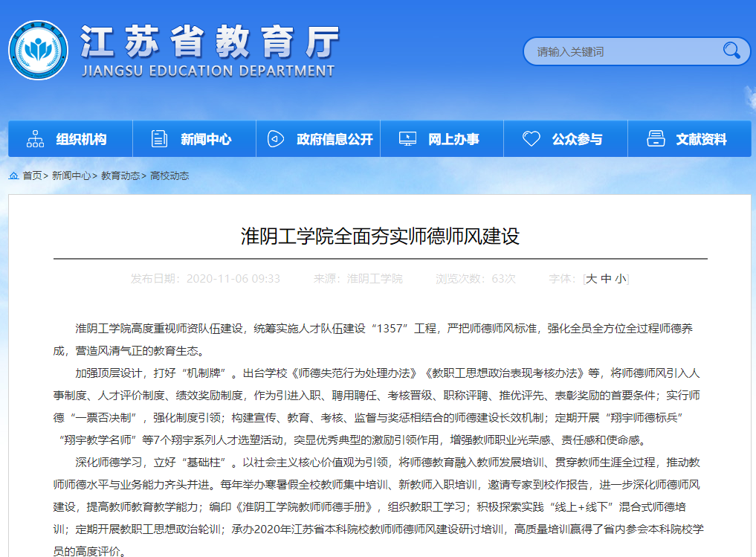Click the magnifying glass search icon
The width and height of the screenshot is (756, 557).
tap(731, 51)
